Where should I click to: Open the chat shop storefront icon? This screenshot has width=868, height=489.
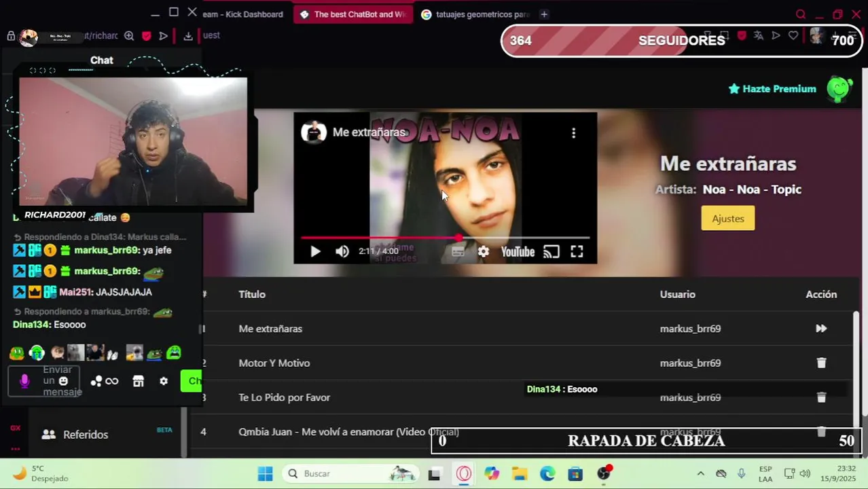click(139, 382)
